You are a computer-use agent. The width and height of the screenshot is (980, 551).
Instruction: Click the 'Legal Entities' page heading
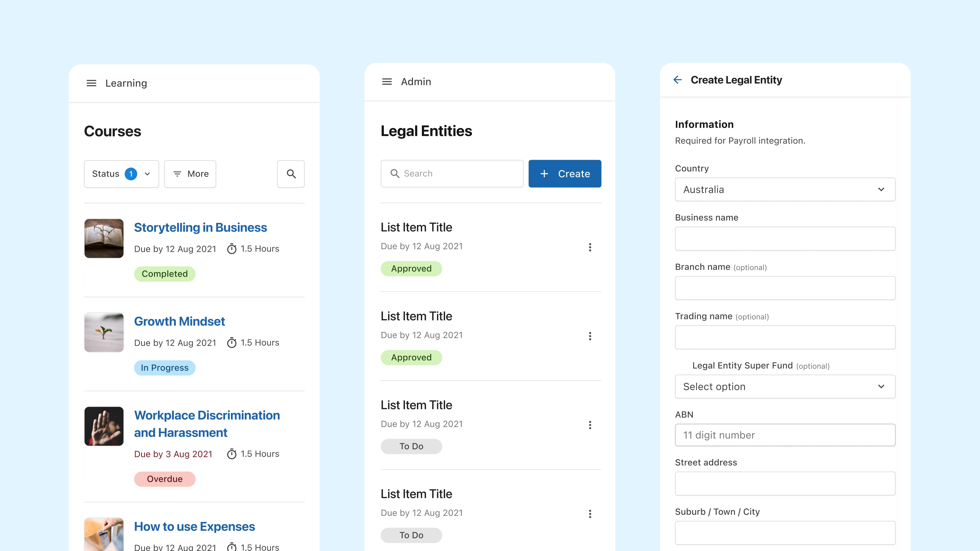(x=426, y=131)
